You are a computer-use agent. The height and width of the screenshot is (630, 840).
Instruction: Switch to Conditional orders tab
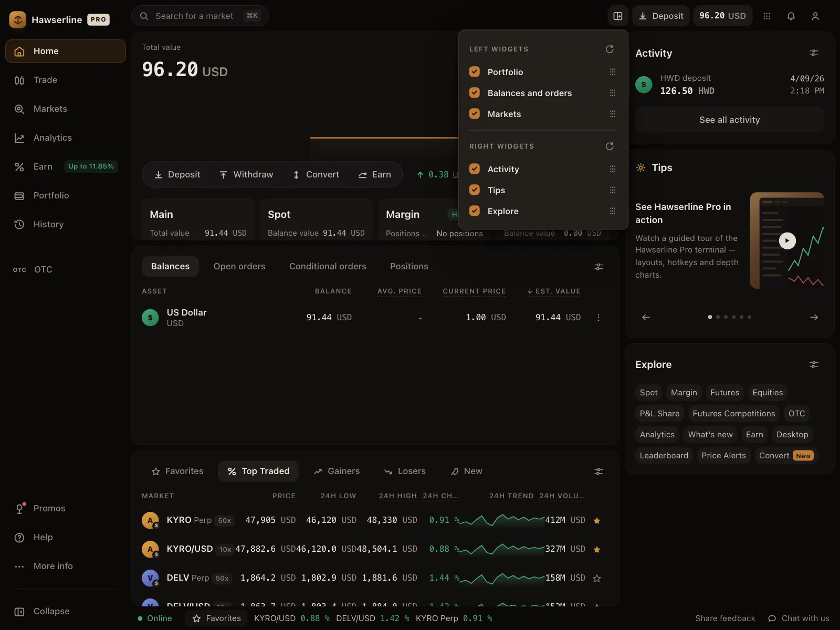point(328,267)
